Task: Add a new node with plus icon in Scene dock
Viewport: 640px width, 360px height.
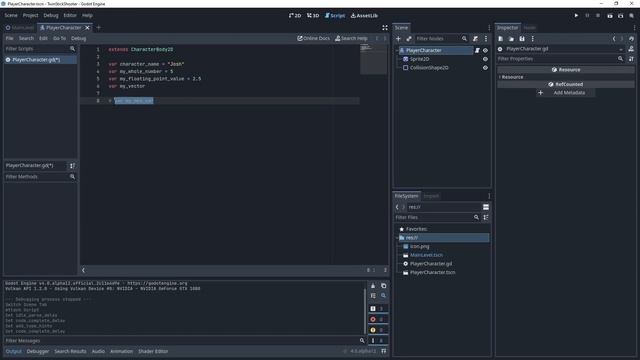Action: pyautogui.click(x=398, y=39)
